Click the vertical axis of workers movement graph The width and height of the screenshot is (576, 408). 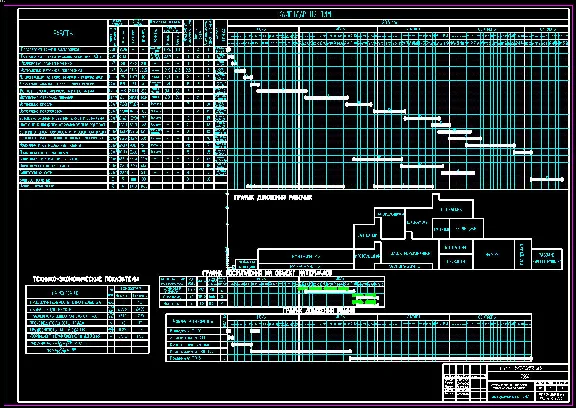(x=227, y=231)
